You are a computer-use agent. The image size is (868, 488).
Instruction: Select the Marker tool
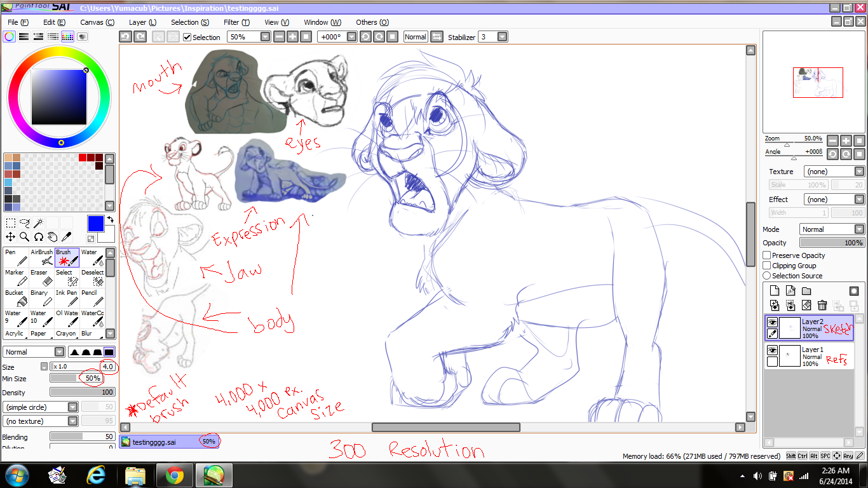pyautogui.click(x=16, y=278)
